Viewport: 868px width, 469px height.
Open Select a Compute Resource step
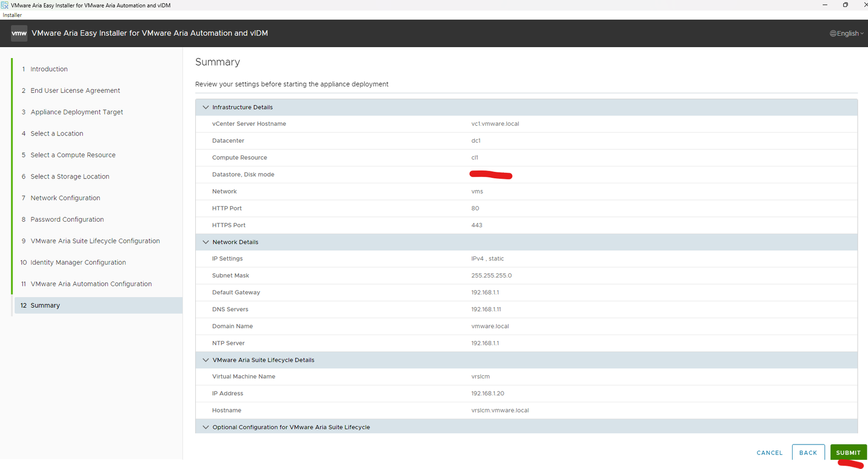[x=73, y=155]
